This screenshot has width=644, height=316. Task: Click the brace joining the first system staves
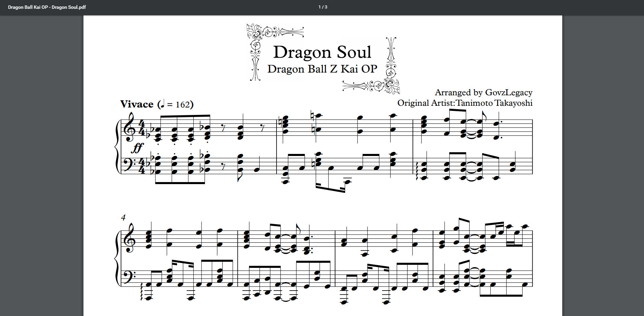[x=117, y=147]
